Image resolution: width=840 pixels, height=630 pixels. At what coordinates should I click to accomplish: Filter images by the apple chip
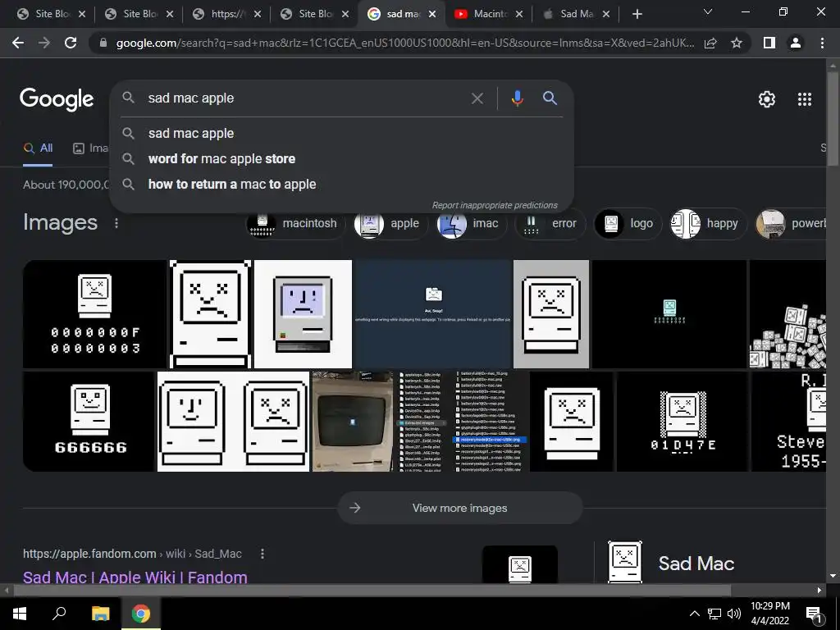pyautogui.click(x=390, y=223)
